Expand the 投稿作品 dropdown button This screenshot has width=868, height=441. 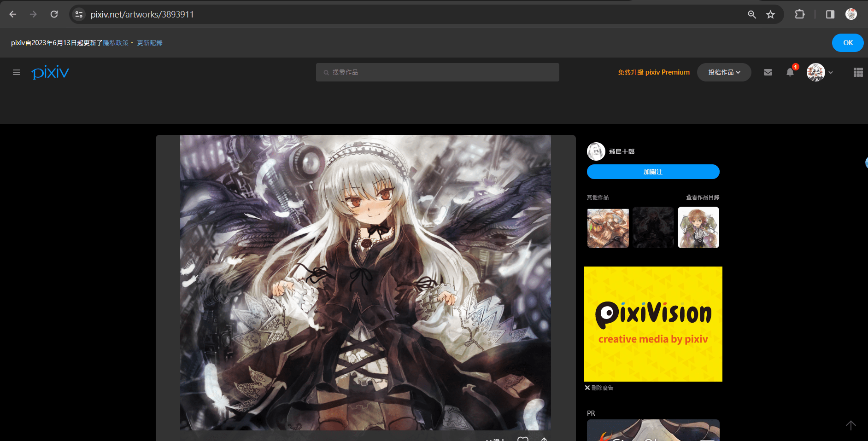coord(724,72)
